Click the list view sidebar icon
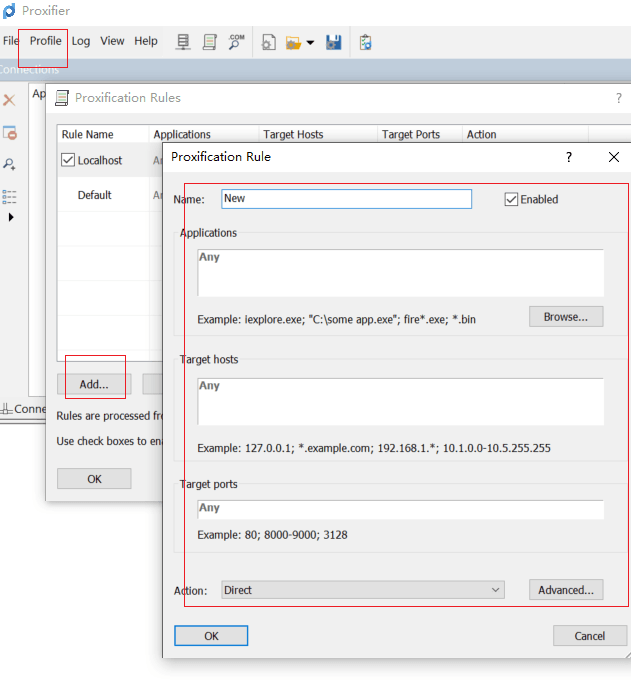The width and height of the screenshot is (631, 680). tap(9, 197)
